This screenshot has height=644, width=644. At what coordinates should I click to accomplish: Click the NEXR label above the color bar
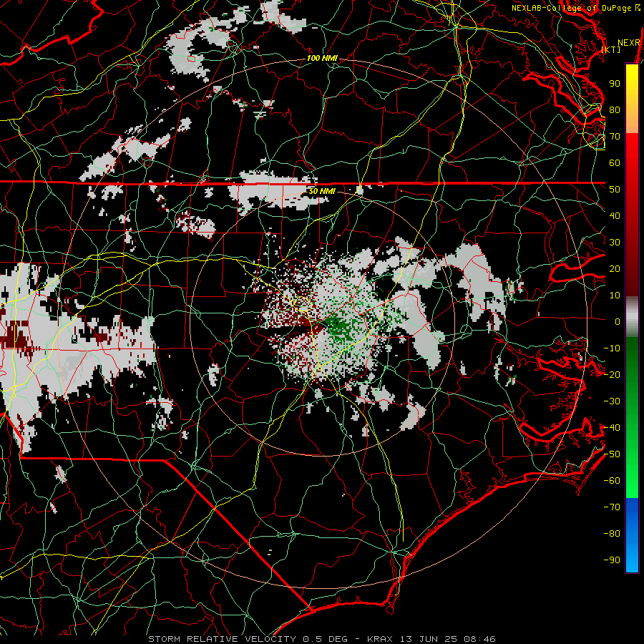[629, 43]
